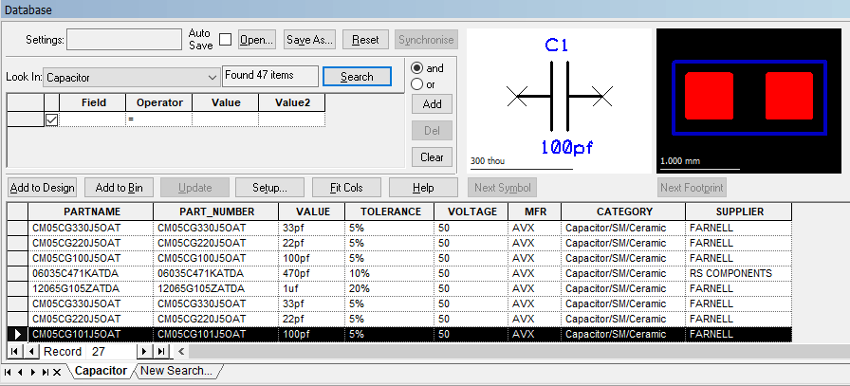850x386 pixels.
Task: Open Setup... dialog
Action: pos(270,188)
